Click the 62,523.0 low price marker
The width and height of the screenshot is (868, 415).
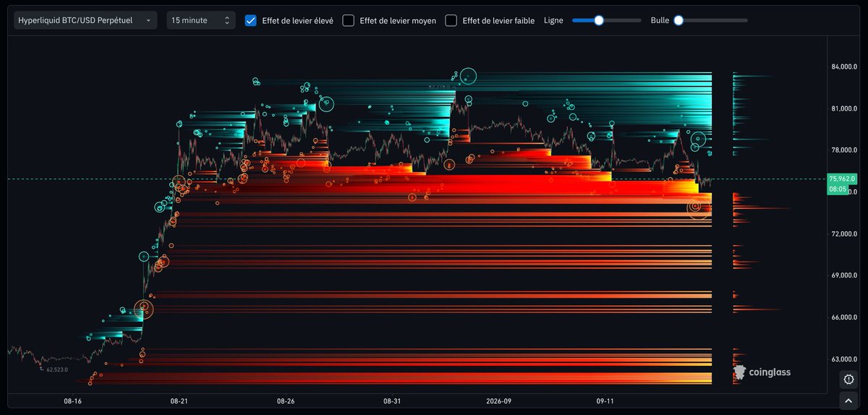tap(57, 369)
